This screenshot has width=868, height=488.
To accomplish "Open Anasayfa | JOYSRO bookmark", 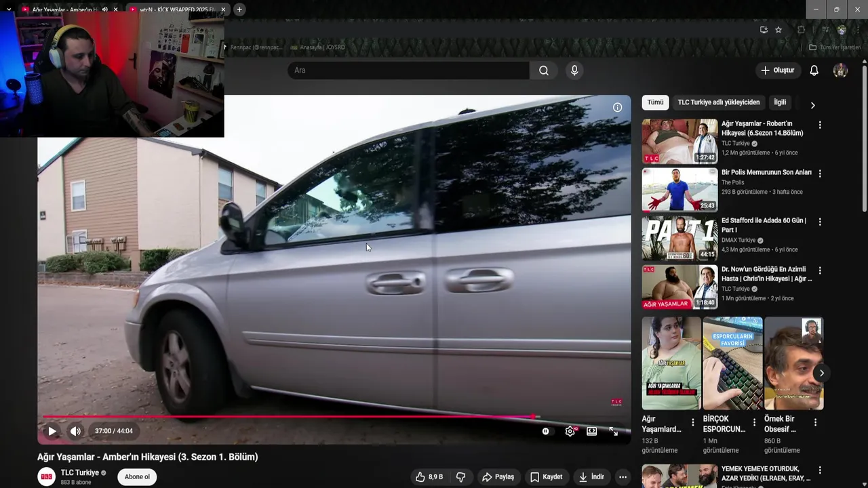I will pyautogui.click(x=317, y=47).
